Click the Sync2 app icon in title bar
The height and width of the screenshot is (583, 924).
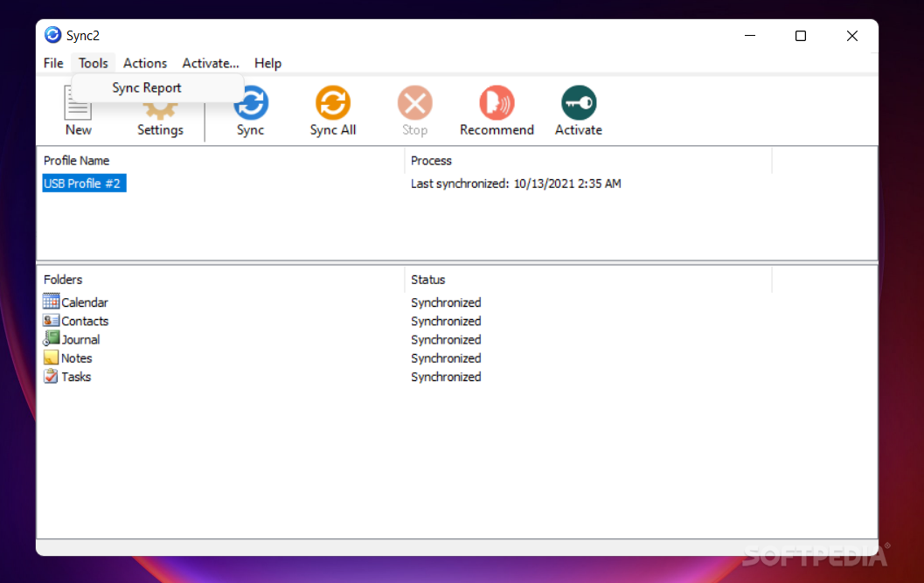pos(52,35)
